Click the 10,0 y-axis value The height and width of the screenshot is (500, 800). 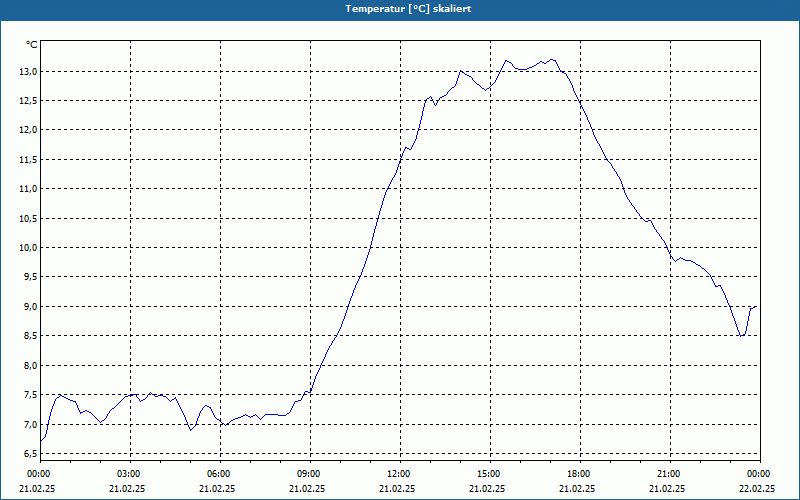29,247
